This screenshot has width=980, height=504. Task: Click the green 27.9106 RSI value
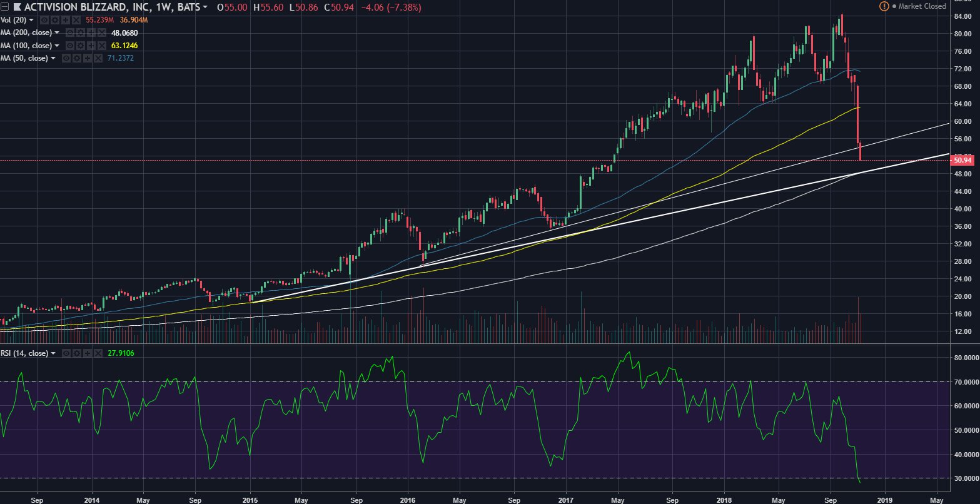tap(121, 353)
